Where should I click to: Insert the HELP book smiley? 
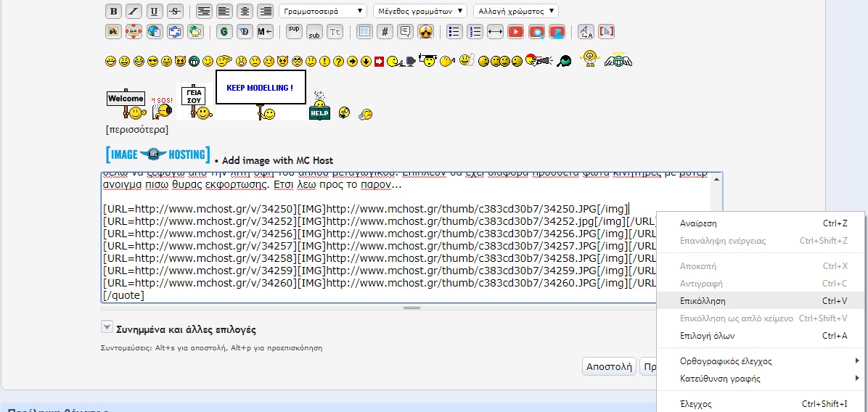click(319, 106)
